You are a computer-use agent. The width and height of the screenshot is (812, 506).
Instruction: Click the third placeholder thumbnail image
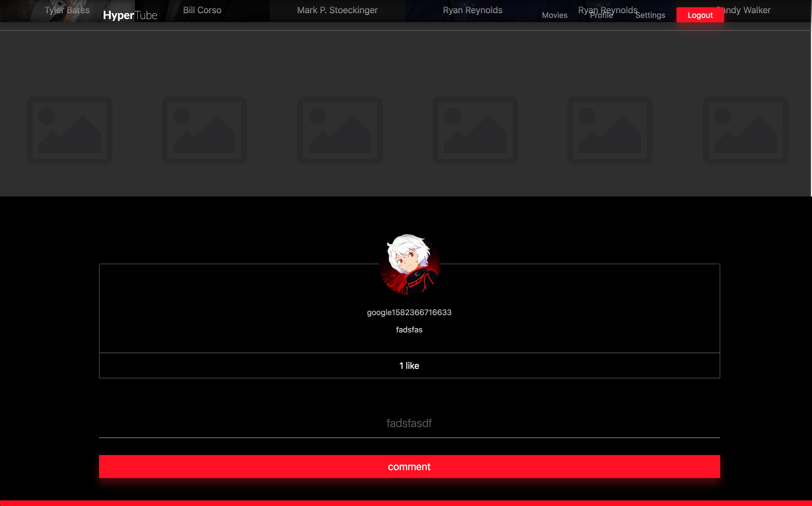click(x=339, y=128)
